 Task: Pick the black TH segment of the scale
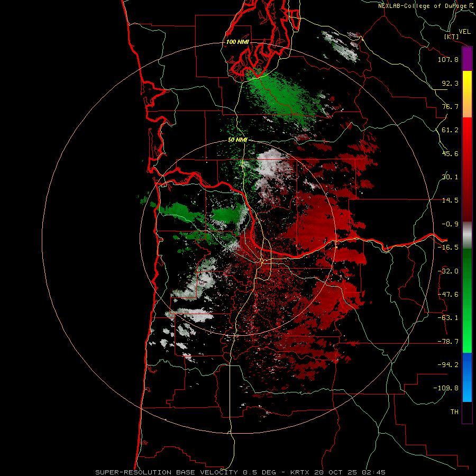pos(467,413)
